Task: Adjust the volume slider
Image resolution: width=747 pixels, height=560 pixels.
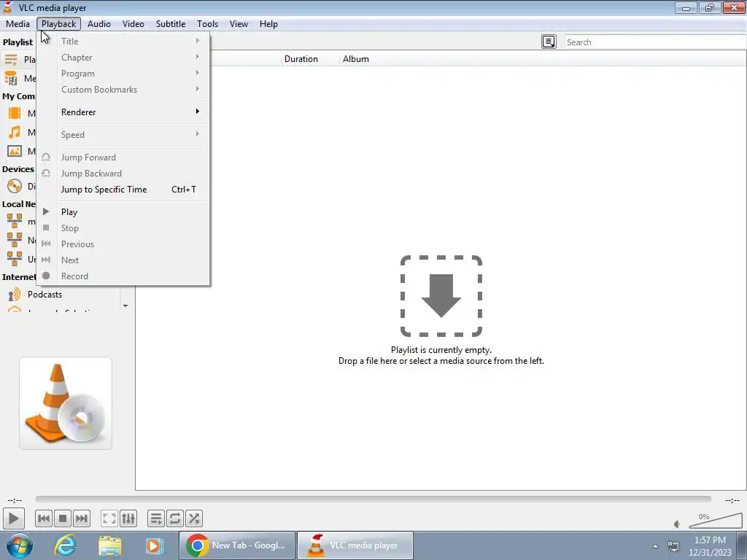Action: coord(716,521)
